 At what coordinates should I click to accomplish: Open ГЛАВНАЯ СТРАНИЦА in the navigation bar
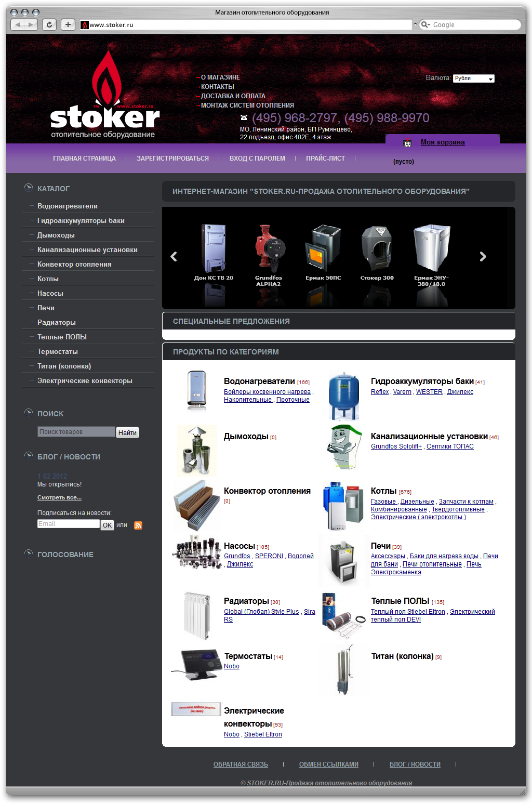(x=84, y=159)
